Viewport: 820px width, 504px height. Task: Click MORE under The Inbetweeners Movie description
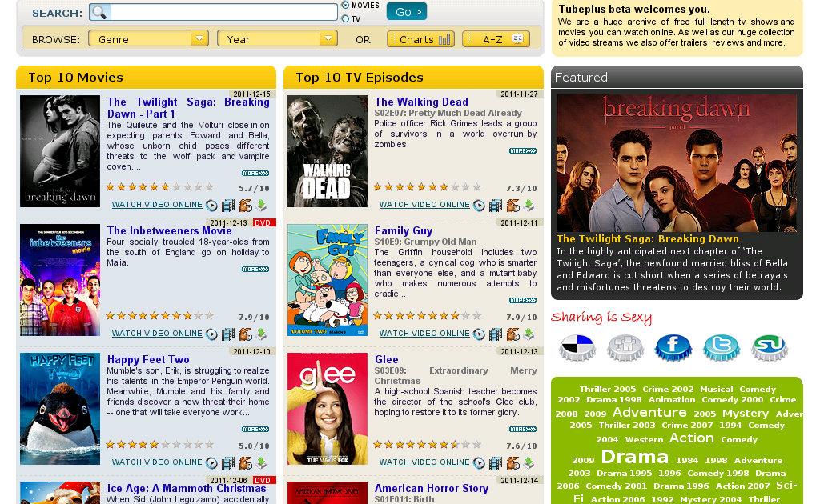(255, 270)
